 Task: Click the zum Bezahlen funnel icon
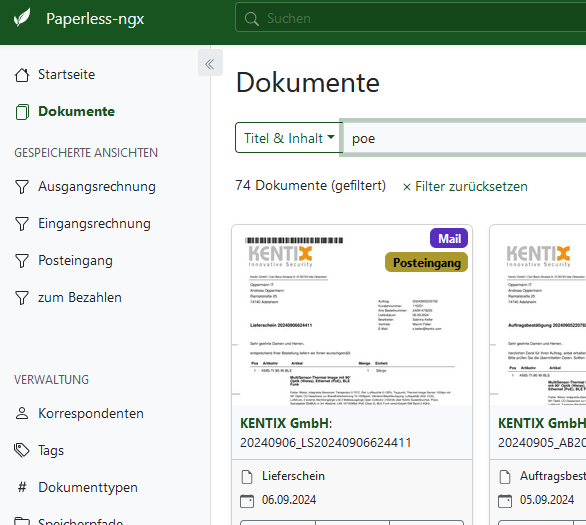(22, 298)
